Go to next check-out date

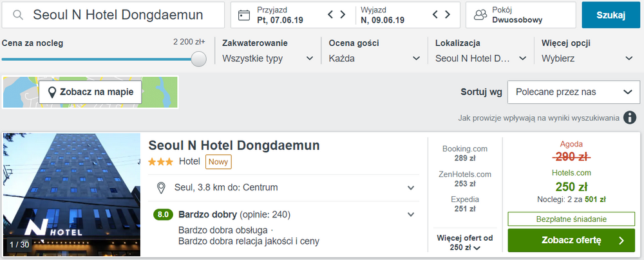tap(448, 15)
